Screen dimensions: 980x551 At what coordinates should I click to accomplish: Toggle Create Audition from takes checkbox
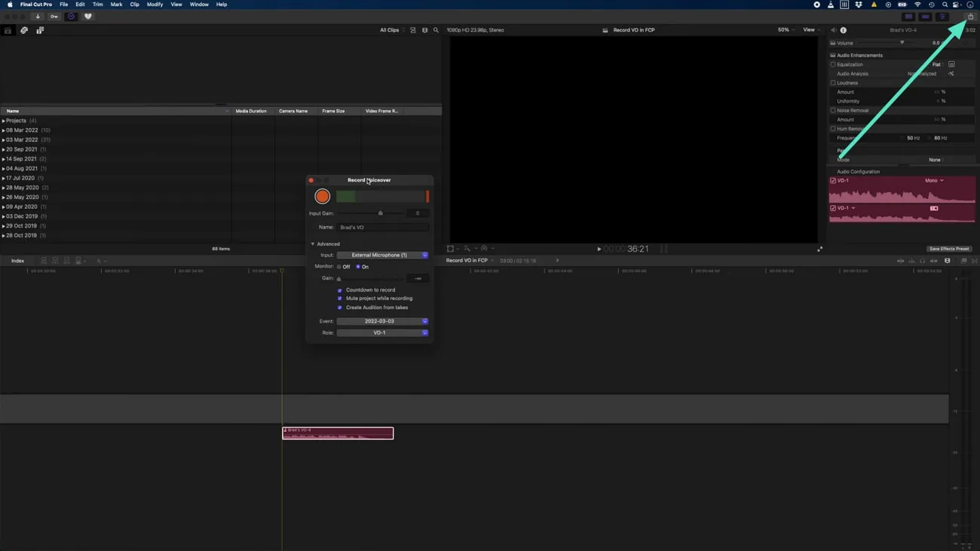[340, 308]
